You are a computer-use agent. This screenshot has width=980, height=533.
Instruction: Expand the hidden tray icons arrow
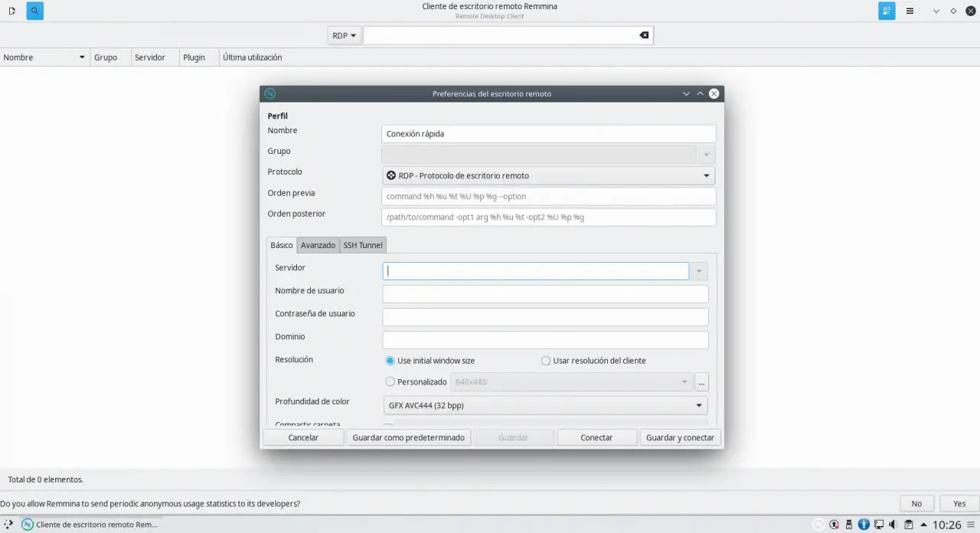point(923,525)
